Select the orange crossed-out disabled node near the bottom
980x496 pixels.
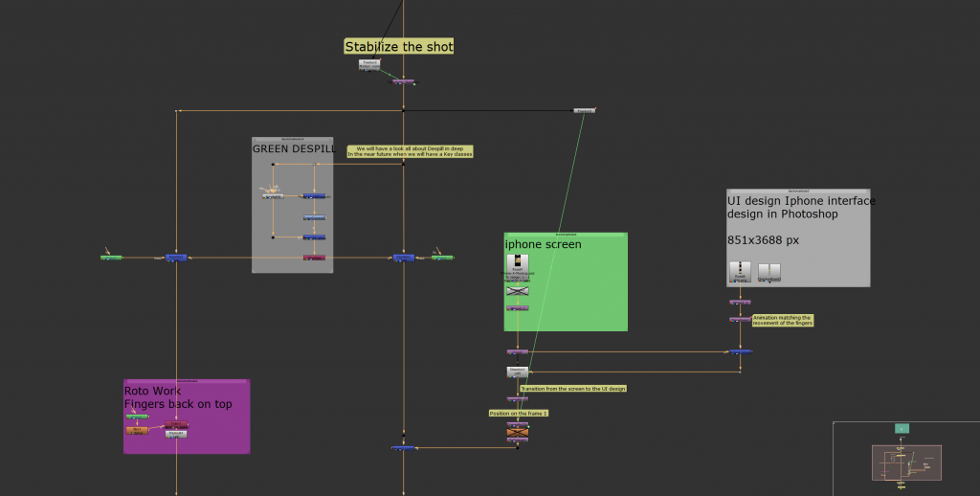click(x=518, y=432)
